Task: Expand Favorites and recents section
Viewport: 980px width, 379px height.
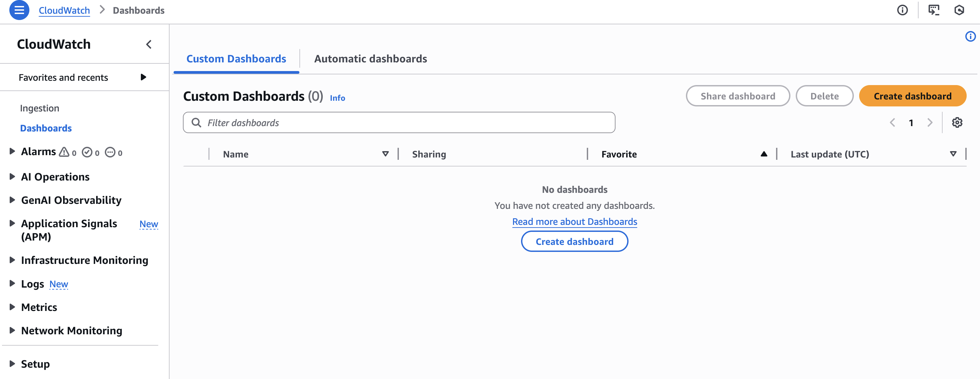Action: tap(143, 77)
